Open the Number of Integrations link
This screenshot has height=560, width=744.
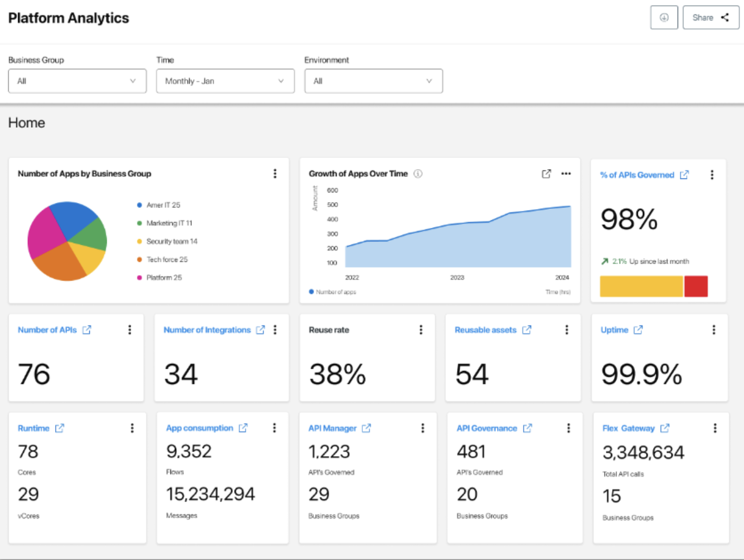coord(207,330)
